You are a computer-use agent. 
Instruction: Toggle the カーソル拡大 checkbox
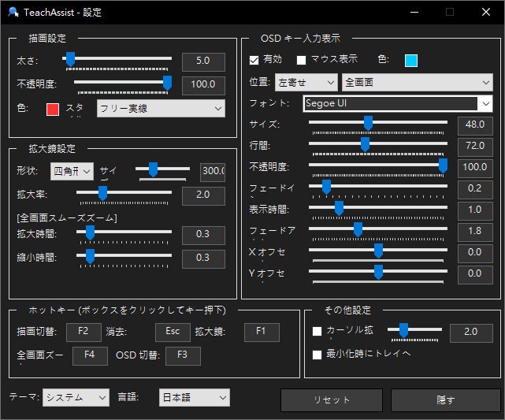[317, 331]
